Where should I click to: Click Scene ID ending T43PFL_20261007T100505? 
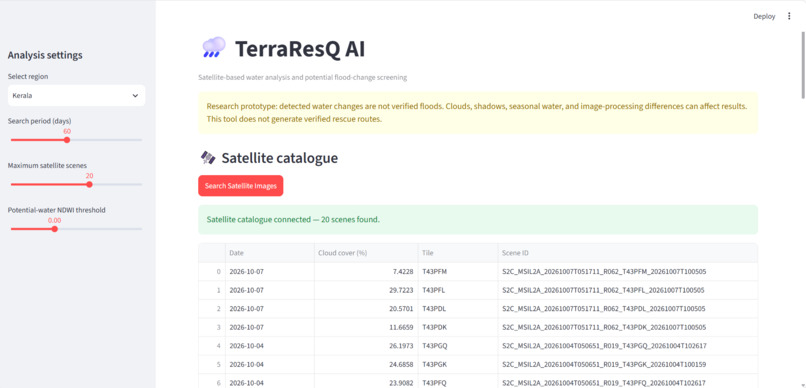tap(628, 290)
